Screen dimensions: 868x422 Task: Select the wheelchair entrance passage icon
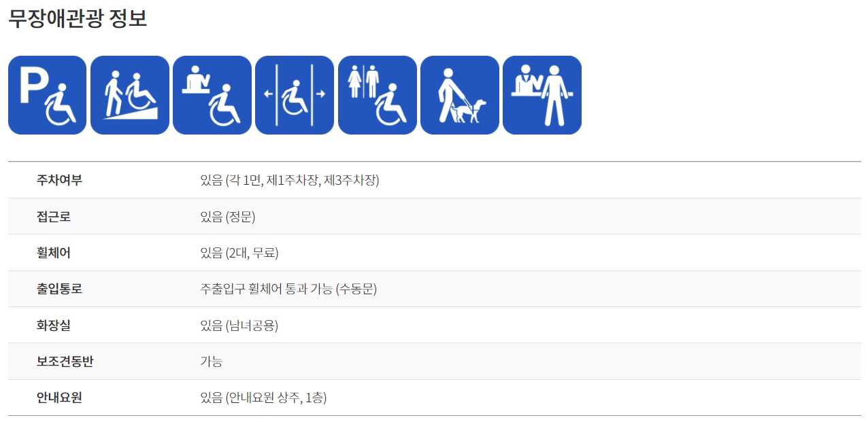[x=295, y=95]
